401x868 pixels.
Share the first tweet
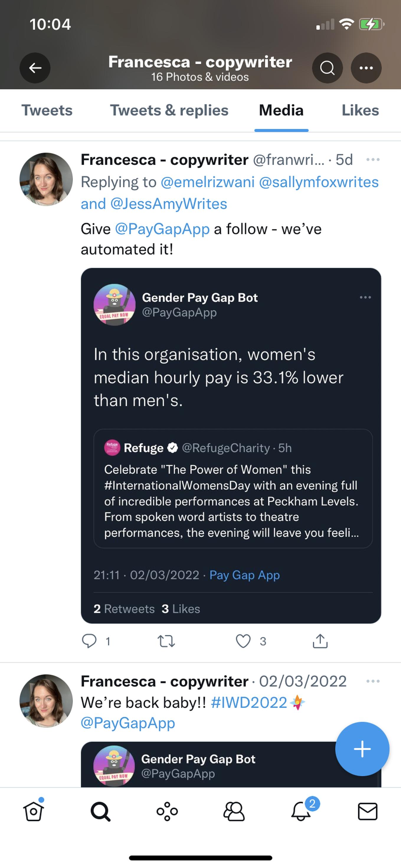(320, 641)
